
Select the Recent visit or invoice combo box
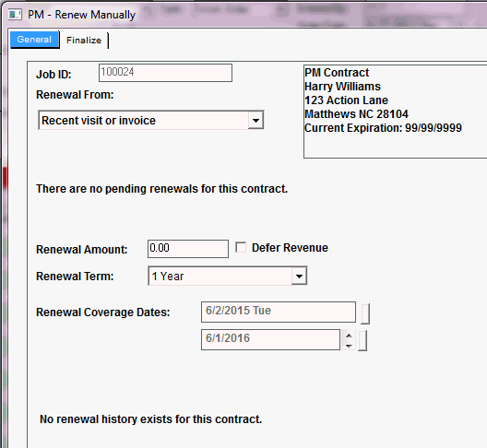pos(151,120)
